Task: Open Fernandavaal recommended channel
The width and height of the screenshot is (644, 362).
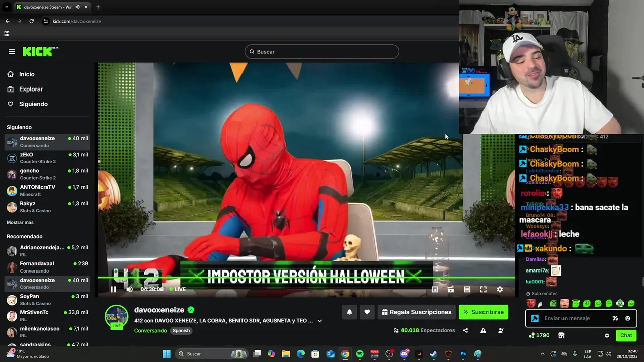Action: point(47,267)
